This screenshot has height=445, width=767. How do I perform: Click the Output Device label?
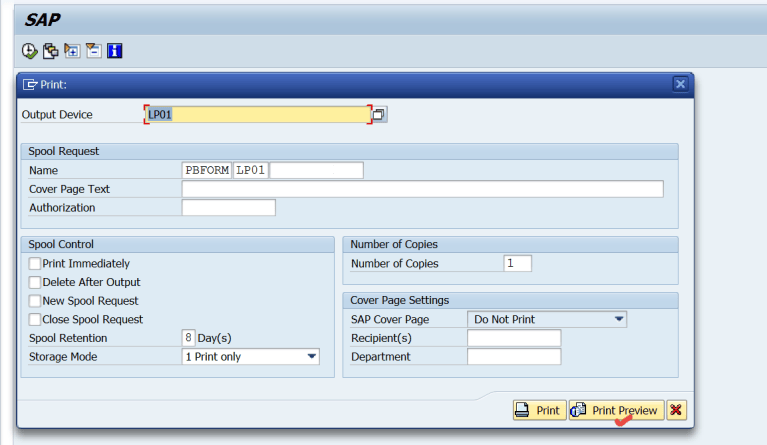[x=57, y=114]
